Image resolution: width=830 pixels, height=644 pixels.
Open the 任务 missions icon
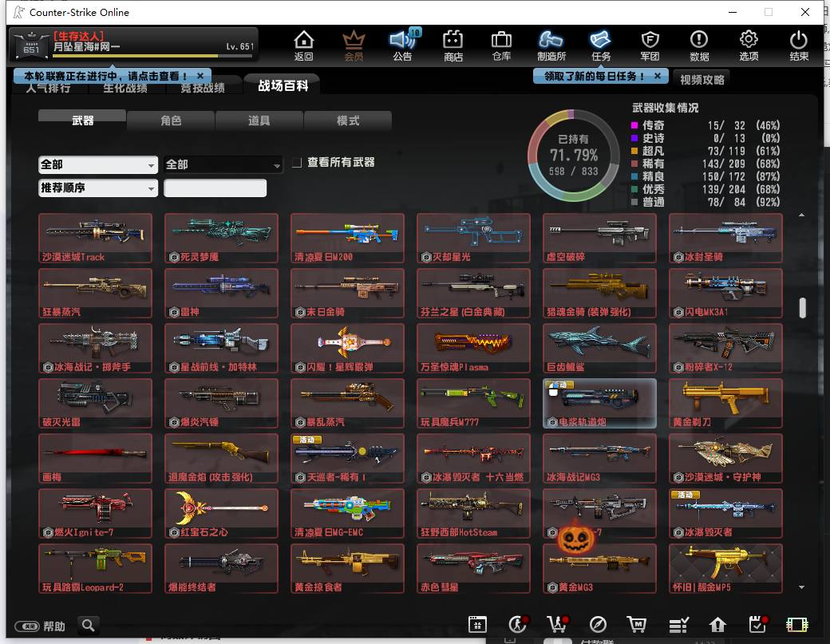[601, 45]
